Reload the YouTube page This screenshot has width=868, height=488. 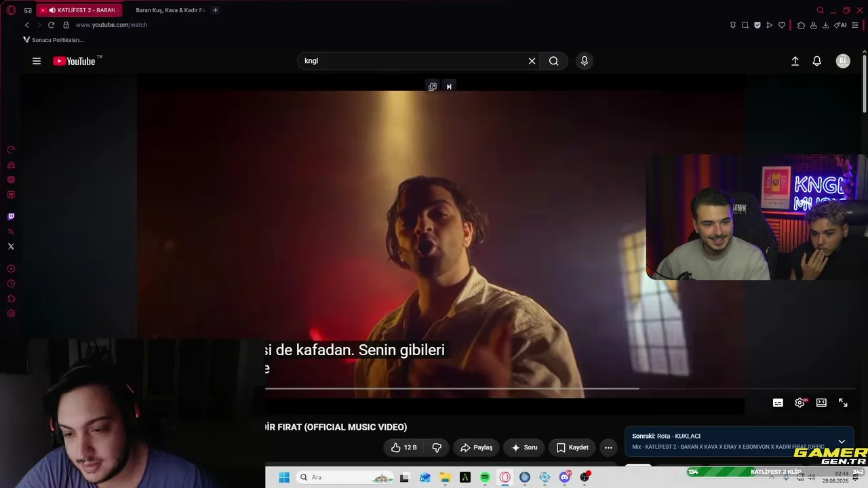[51, 25]
